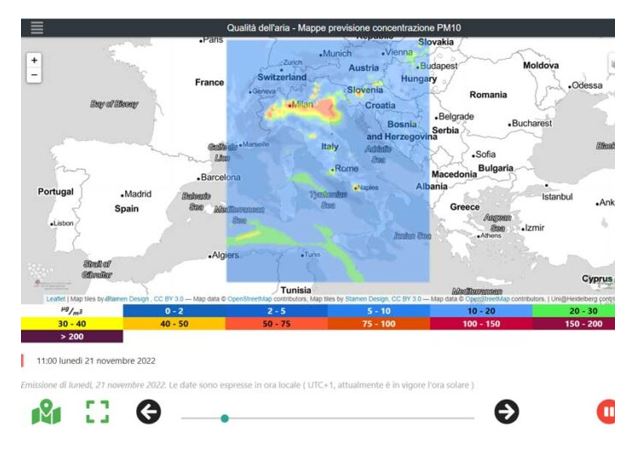Viewport: 640px width, 462px height.
Task: Toggle fullscreen with green brackets icon
Action: [x=98, y=411]
